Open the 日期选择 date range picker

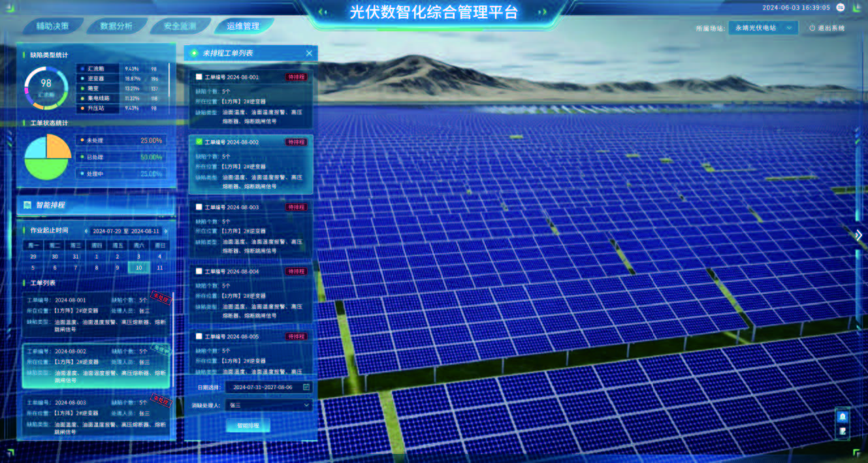269,387
